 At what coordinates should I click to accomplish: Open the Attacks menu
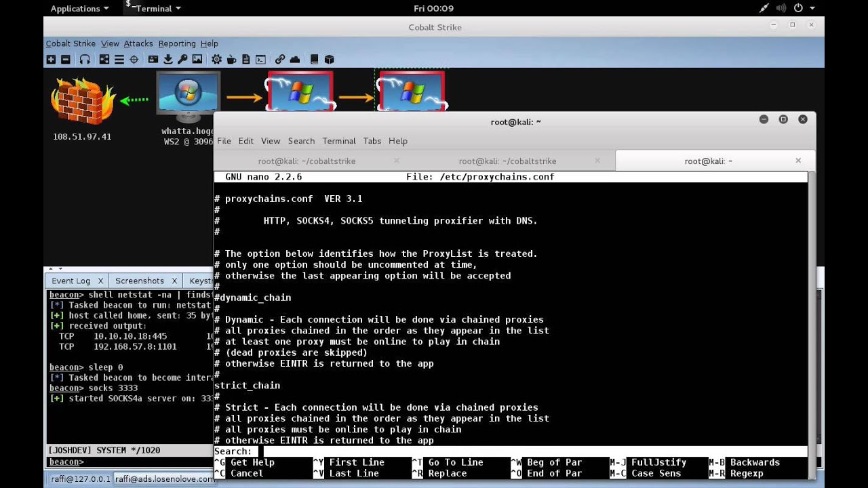(138, 43)
